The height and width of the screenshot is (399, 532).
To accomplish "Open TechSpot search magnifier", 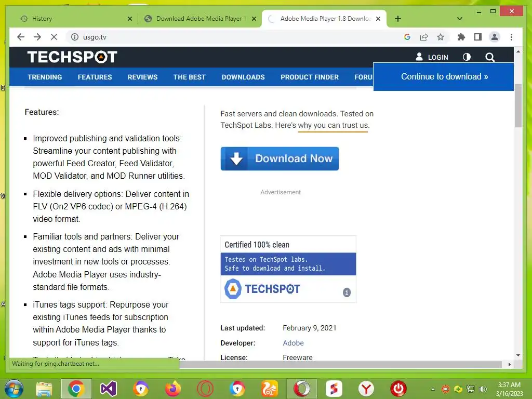I will coord(489,57).
